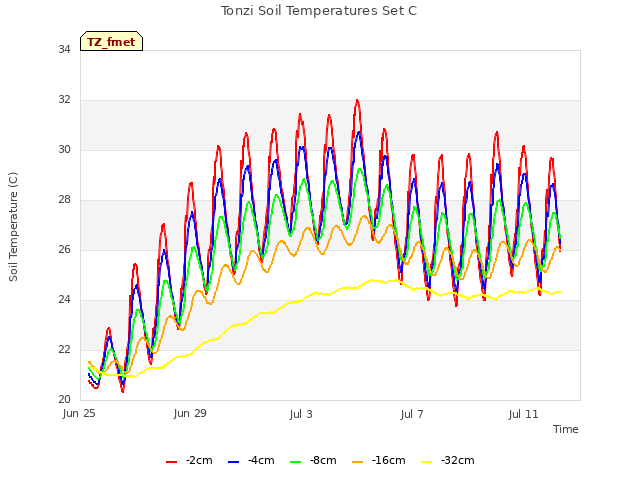Click the Jul 7 x-axis tick label
640x480 pixels.
click(412, 414)
